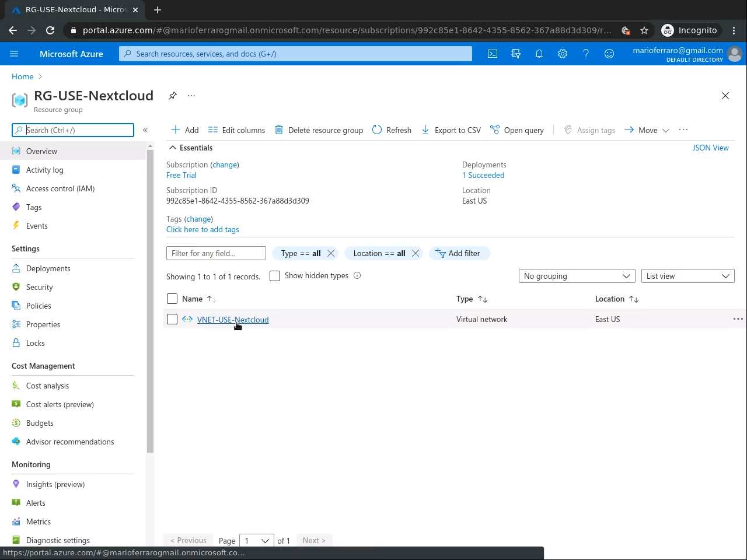This screenshot has height=560, width=747.
Task: Open the VNET-USE-Nextcloud link
Action: tap(233, 320)
